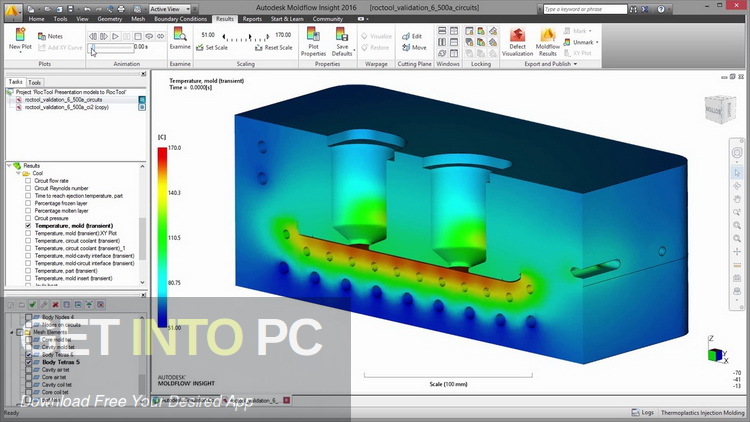This screenshot has width=750, height=422.
Task: Click the split windows vertically icon
Action: (442, 42)
